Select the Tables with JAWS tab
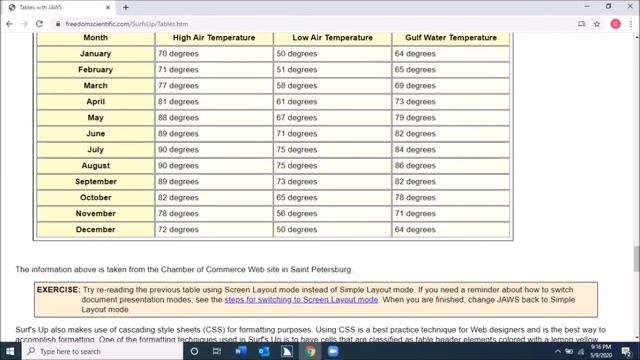 (59, 7)
